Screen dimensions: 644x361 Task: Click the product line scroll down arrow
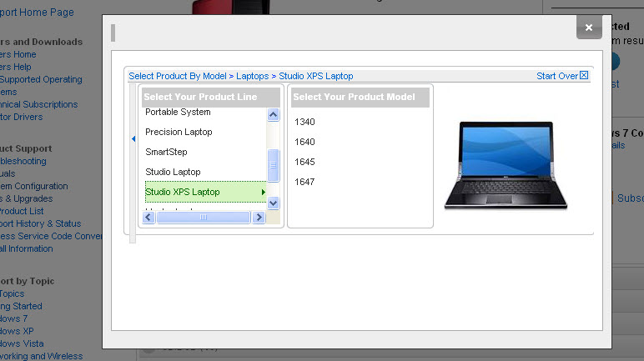pyautogui.click(x=273, y=203)
